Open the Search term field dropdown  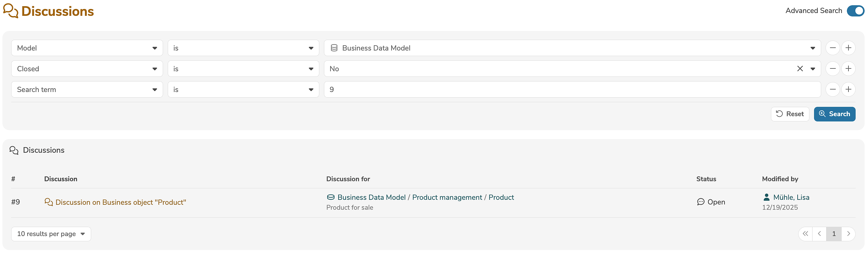coord(87,90)
